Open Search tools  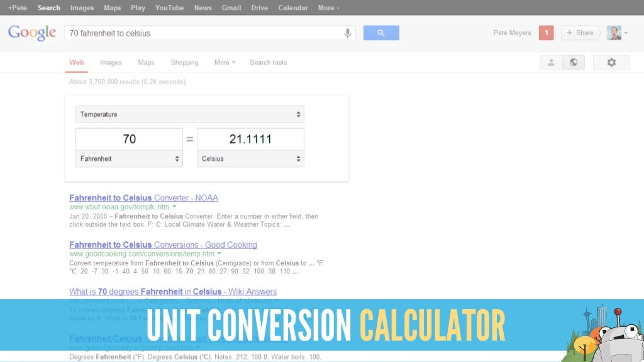[x=268, y=62]
